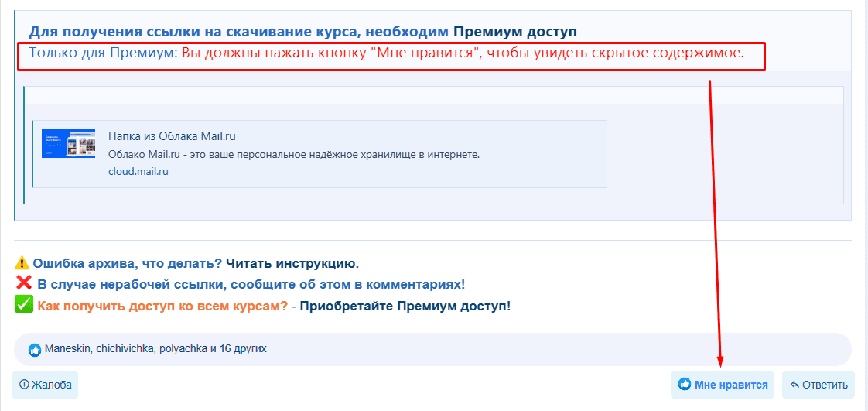
Task: Click the red cross icon
Action: click(23, 283)
